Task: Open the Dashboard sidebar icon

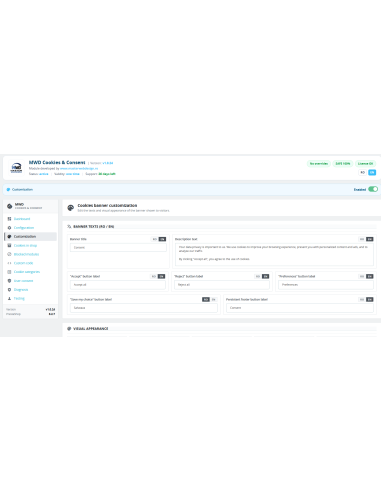Action: pos(9,219)
